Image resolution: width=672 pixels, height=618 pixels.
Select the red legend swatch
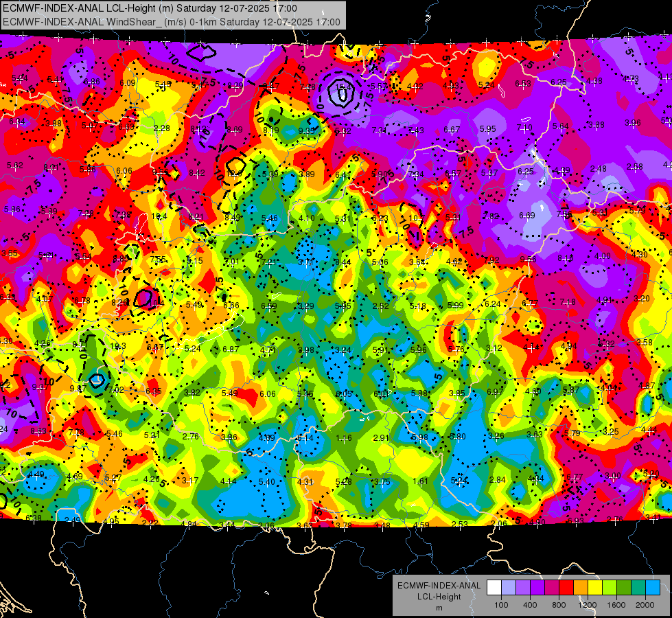[x=566, y=588]
